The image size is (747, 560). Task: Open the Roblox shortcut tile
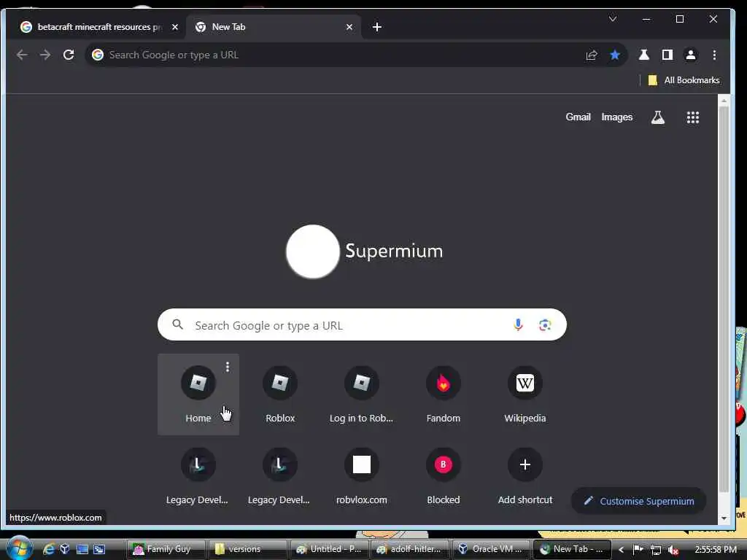tap(280, 394)
